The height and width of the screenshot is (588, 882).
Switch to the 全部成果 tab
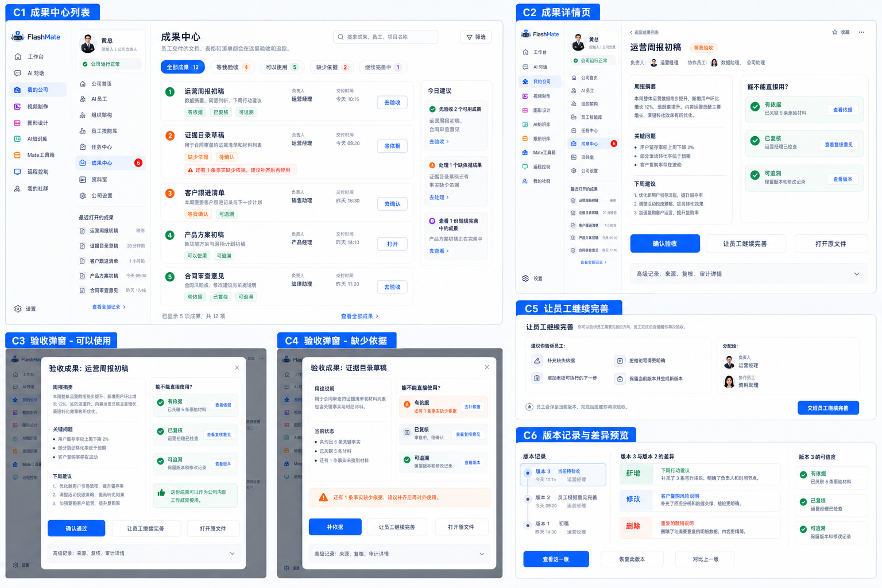pyautogui.click(x=183, y=67)
